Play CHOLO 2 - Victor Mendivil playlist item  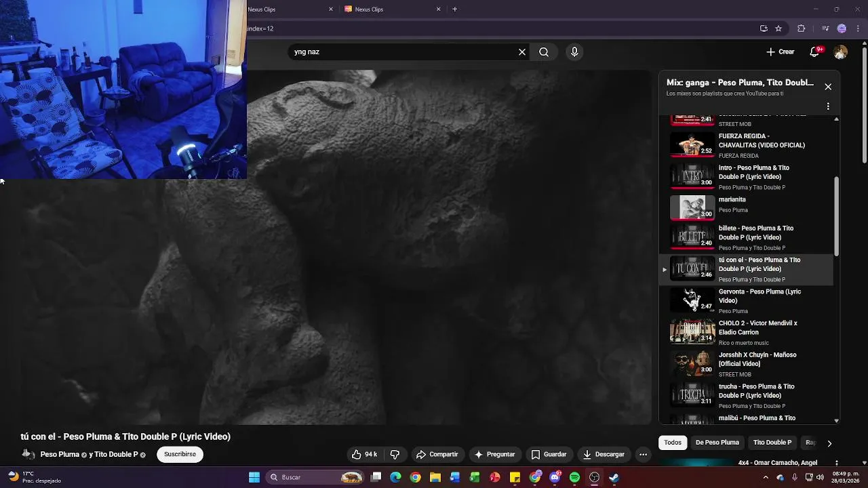point(746,333)
